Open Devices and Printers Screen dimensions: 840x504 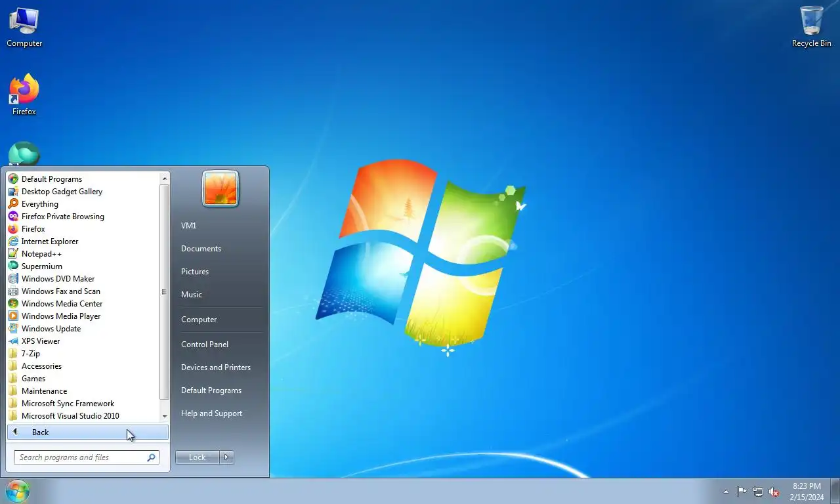pos(216,367)
